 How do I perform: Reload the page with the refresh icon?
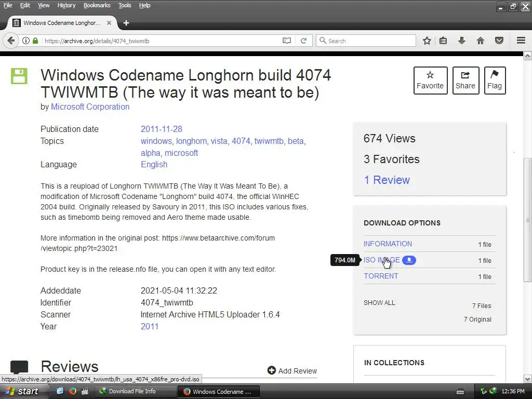(x=303, y=41)
